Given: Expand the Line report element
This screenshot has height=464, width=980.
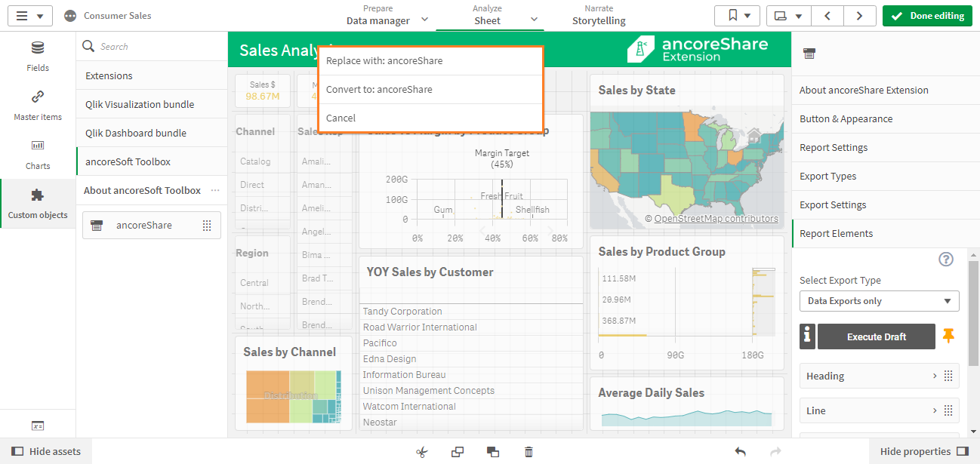Looking at the screenshot, I should click(x=879, y=410).
